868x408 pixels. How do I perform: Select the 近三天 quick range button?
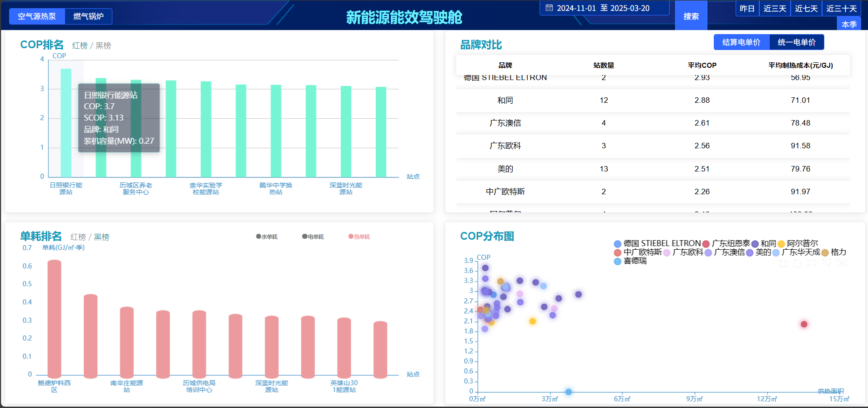coord(775,8)
